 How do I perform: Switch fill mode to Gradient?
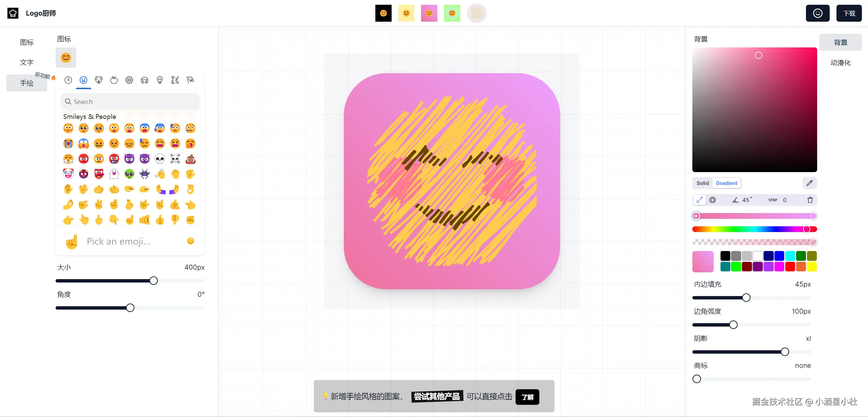pos(726,183)
